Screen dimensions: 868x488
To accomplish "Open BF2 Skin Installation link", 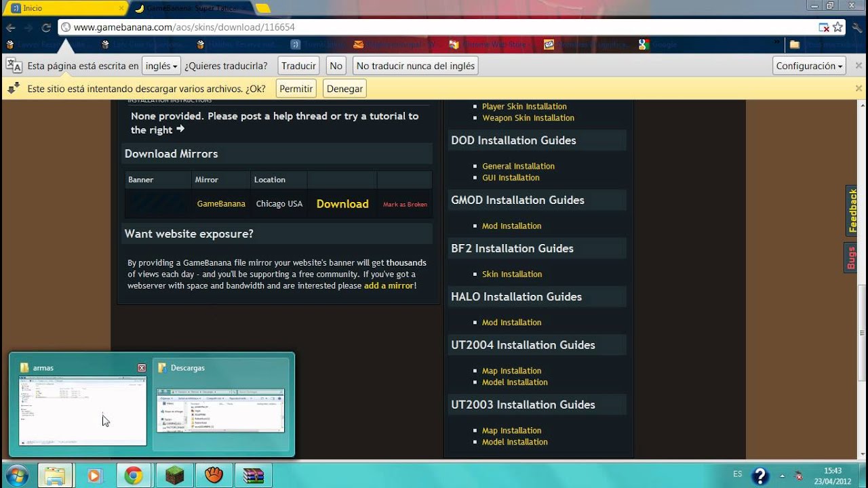I will (x=512, y=274).
